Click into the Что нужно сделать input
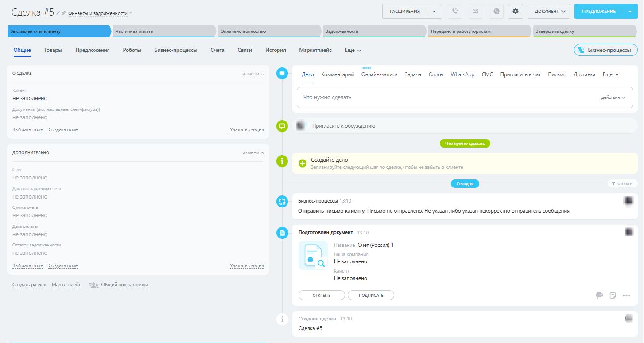 pos(443,97)
